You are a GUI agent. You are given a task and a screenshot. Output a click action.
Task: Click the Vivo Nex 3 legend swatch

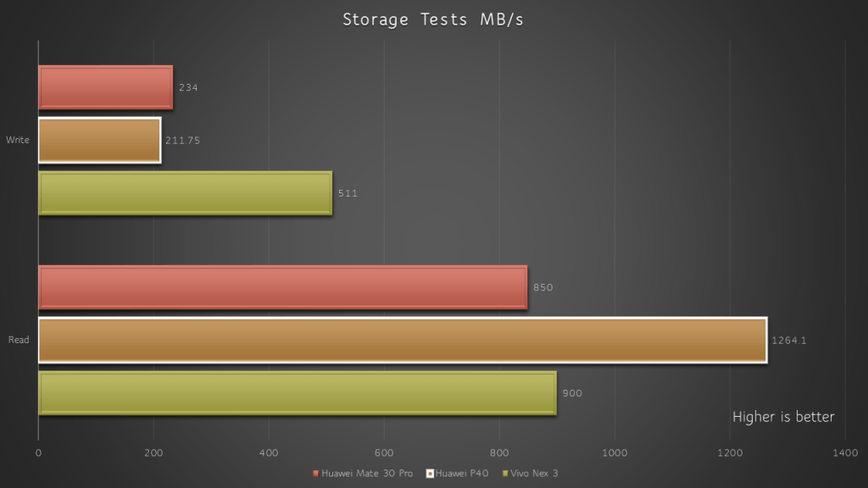coord(505,474)
